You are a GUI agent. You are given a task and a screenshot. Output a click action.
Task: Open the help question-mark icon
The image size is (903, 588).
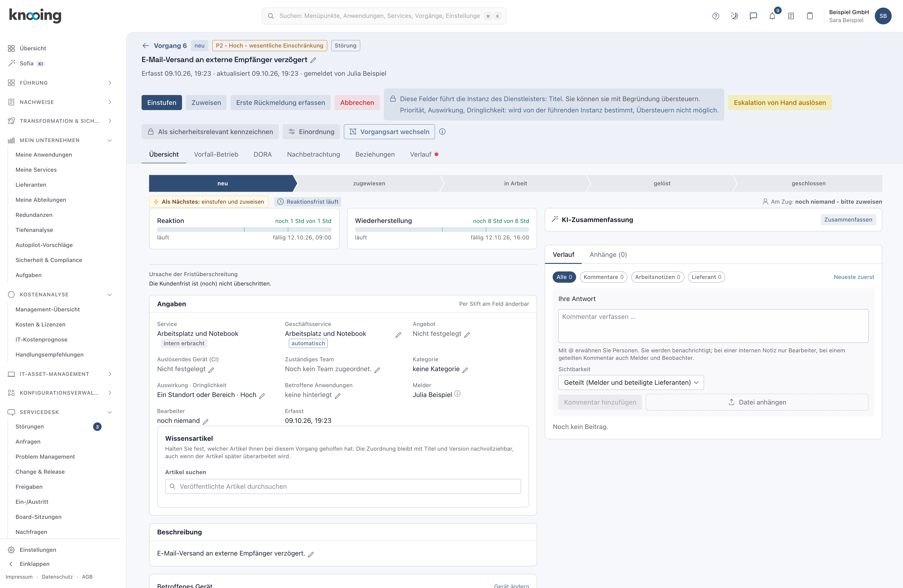[x=716, y=16]
